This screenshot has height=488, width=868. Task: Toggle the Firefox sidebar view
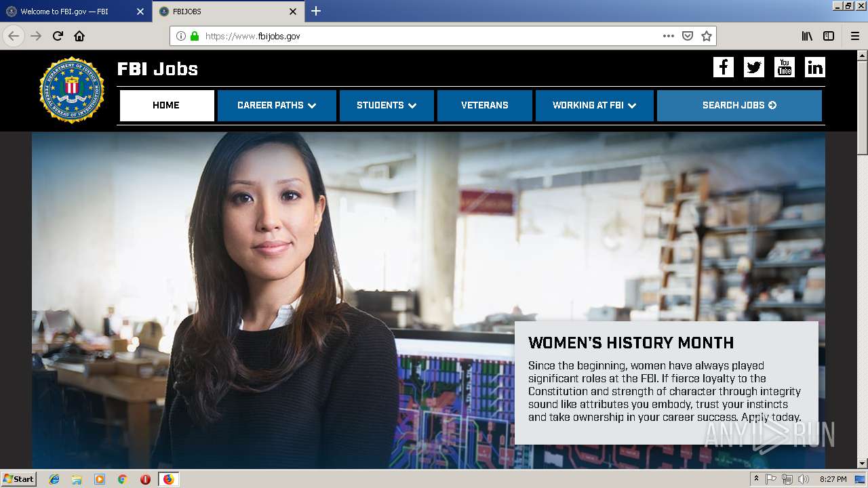[x=829, y=36]
